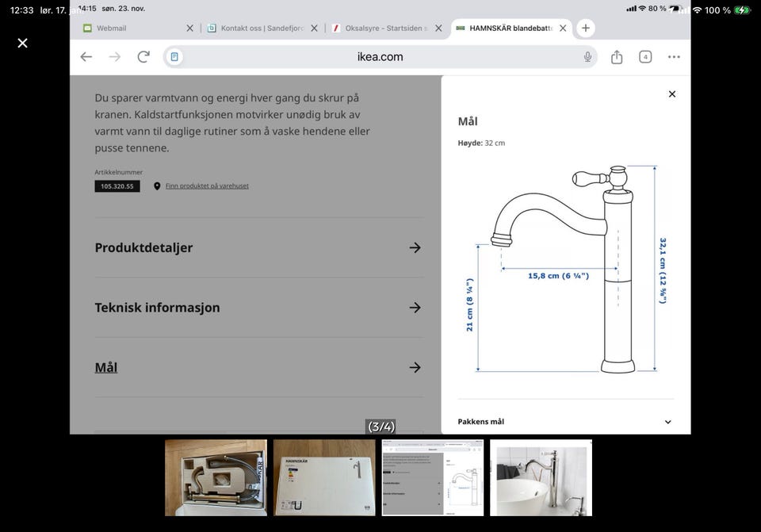The height and width of the screenshot is (532, 761).
Task: Switch to the Webmail tab
Action: [x=111, y=28]
